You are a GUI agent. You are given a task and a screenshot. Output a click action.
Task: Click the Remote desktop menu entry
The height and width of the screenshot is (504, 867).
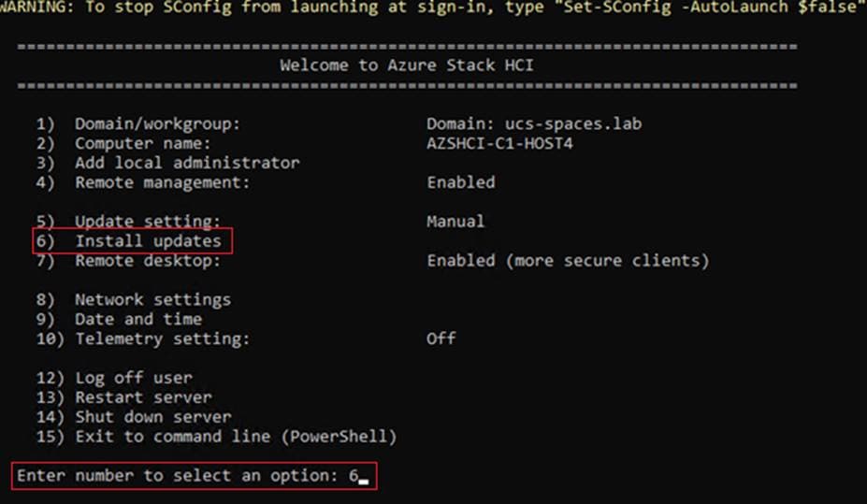coord(128,261)
